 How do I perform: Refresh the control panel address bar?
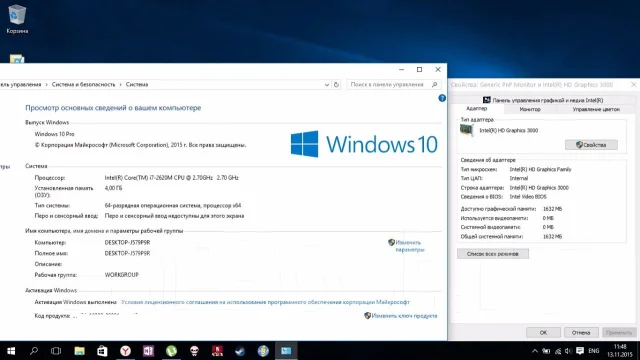pyautogui.click(x=336, y=84)
